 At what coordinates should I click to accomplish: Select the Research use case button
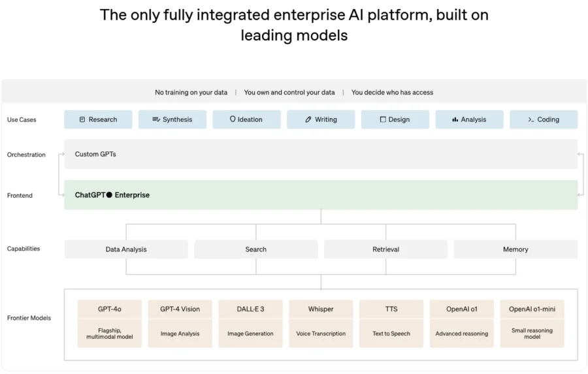point(98,119)
